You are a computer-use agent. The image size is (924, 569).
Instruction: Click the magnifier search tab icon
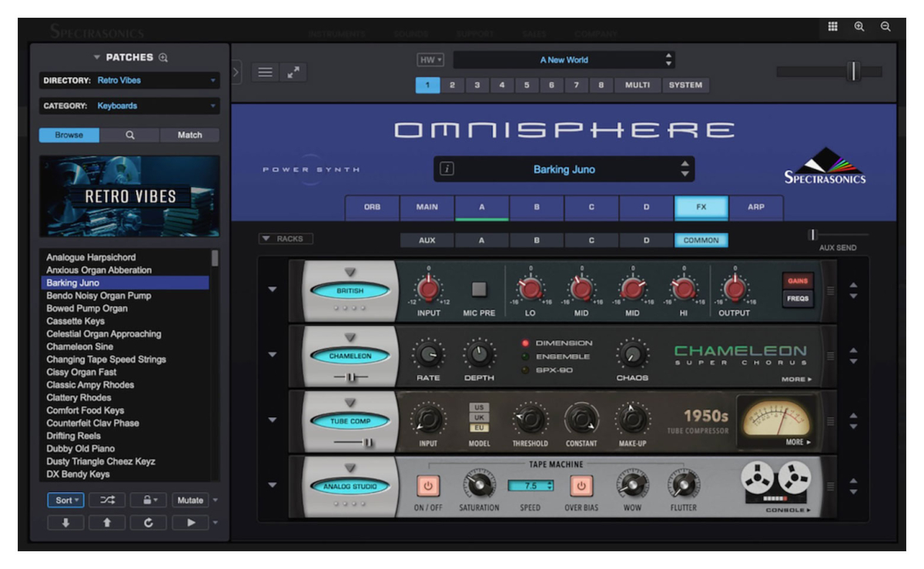tap(129, 135)
